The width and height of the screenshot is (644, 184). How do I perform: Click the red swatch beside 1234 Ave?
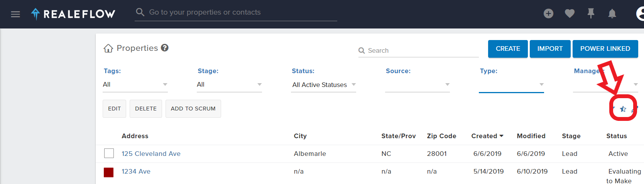pyautogui.click(x=109, y=172)
